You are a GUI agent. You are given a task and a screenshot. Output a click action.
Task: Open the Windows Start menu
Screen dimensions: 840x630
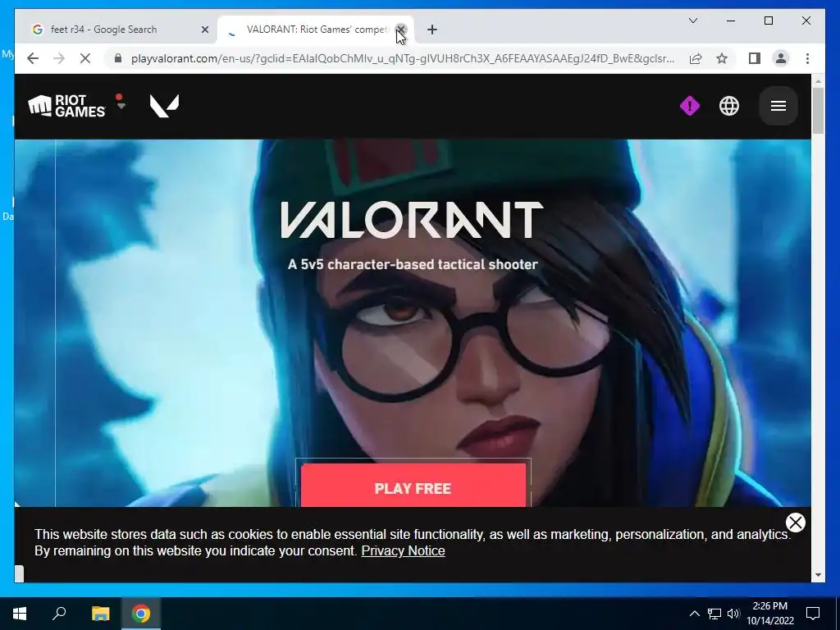[20, 614]
